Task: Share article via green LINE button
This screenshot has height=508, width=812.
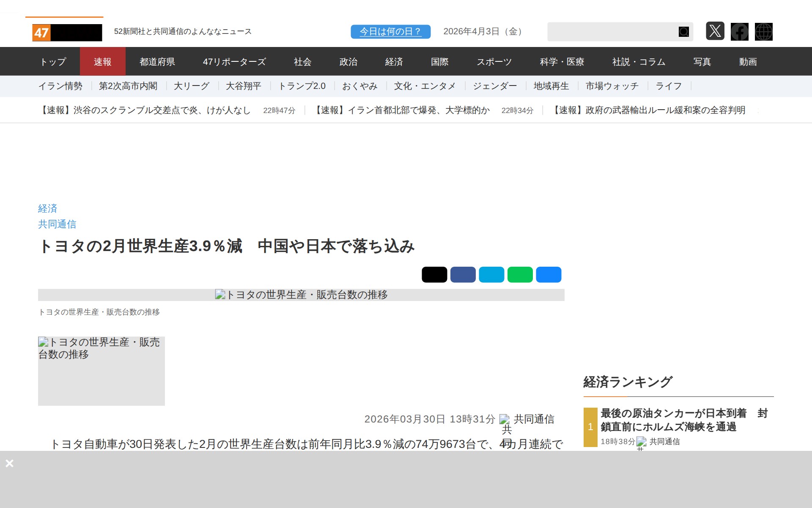Action: [x=520, y=275]
